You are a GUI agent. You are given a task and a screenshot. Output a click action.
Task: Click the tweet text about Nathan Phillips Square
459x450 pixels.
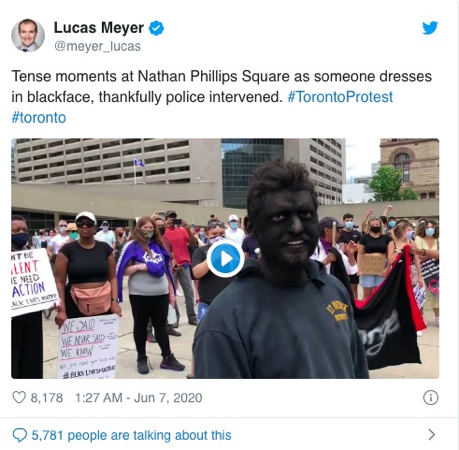tap(222, 97)
